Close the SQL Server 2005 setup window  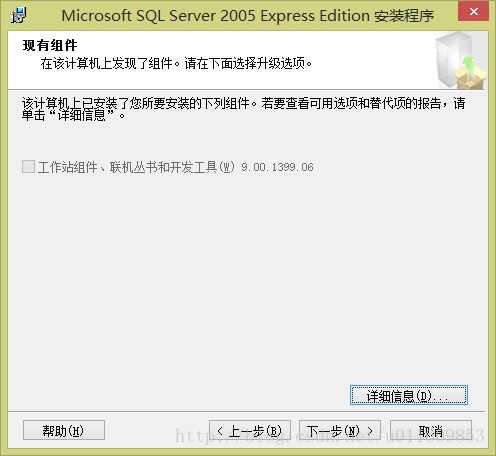point(473,12)
